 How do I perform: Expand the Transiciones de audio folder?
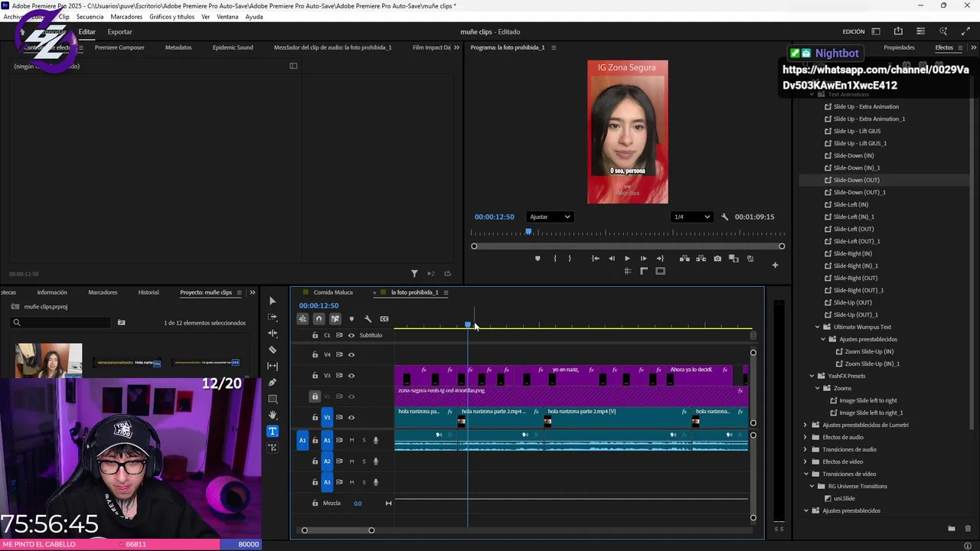coord(805,450)
